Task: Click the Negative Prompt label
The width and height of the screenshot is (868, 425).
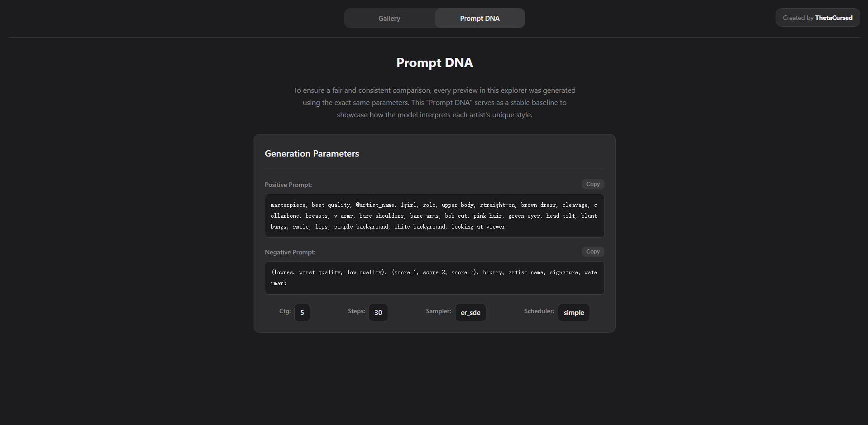Action: 290,252
